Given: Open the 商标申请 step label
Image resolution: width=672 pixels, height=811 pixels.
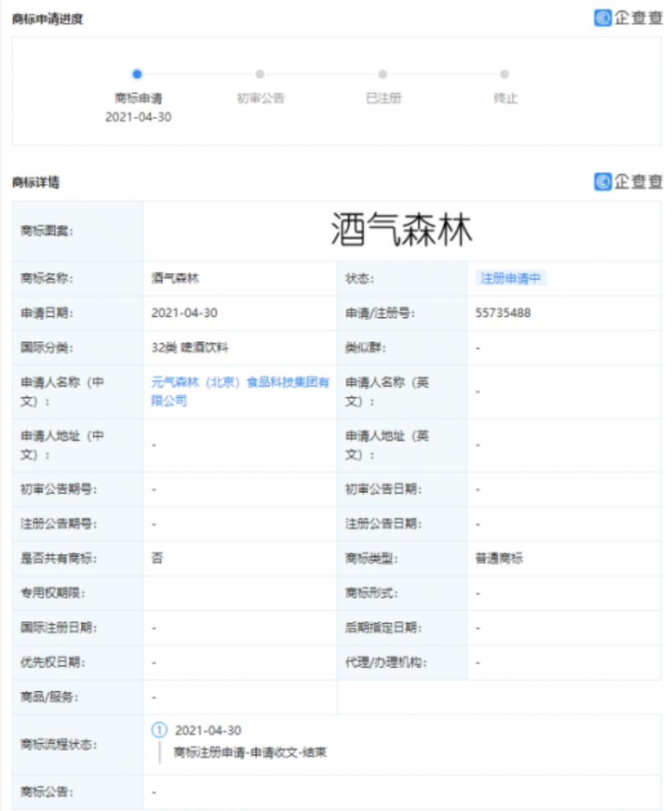Looking at the screenshot, I should (138, 98).
